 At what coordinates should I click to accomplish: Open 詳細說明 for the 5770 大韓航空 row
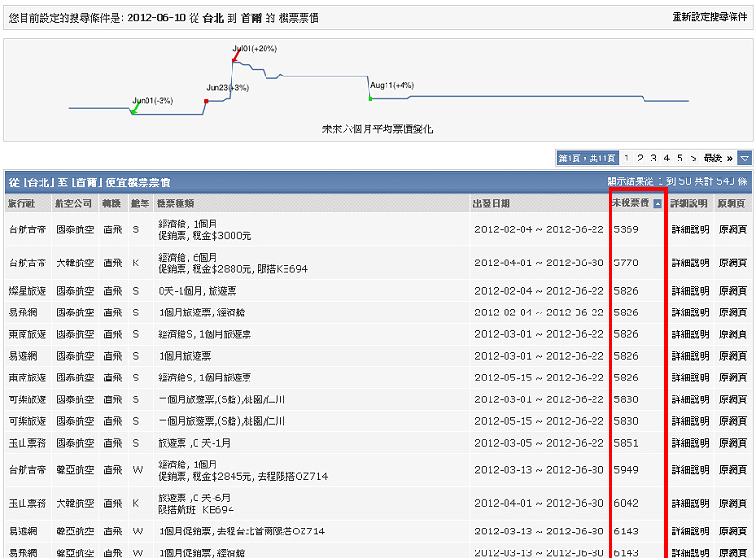click(x=691, y=262)
